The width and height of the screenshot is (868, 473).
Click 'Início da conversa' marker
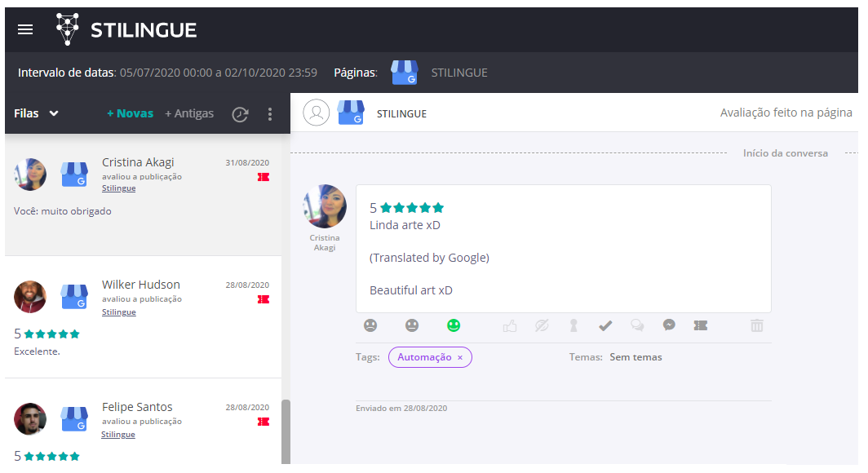point(786,153)
